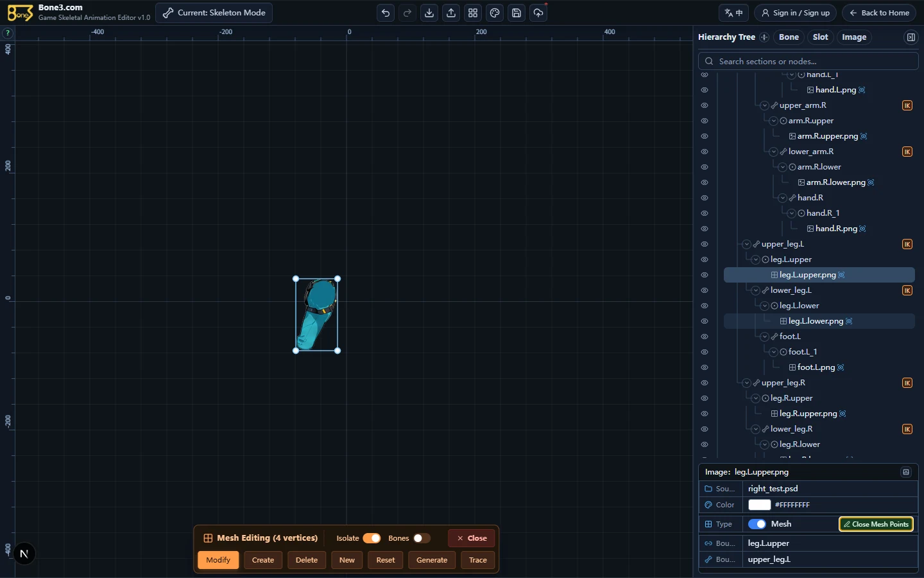The width and height of the screenshot is (924, 578).
Task: Click the IK badge on upper_leg.L
Action: tap(907, 244)
